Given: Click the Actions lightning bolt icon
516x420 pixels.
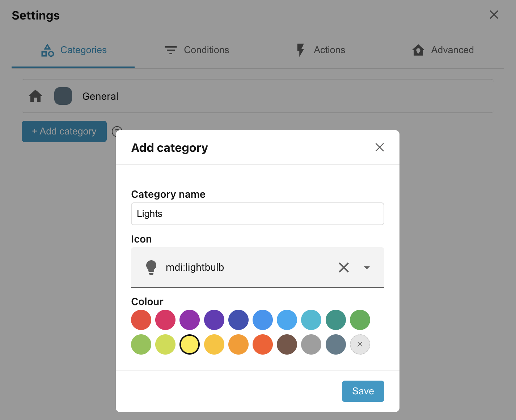Looking at the screenshot, I should point(300,50).
